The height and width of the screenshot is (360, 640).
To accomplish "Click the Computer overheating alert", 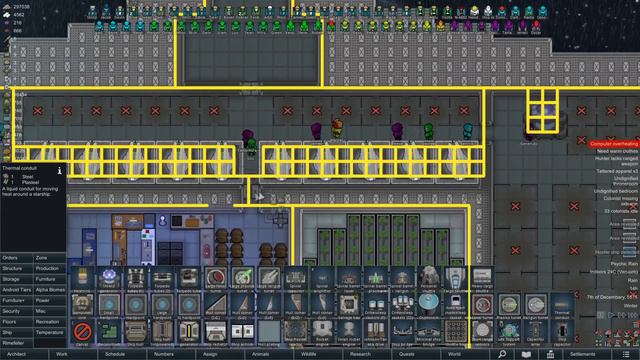I will point(614,144).
